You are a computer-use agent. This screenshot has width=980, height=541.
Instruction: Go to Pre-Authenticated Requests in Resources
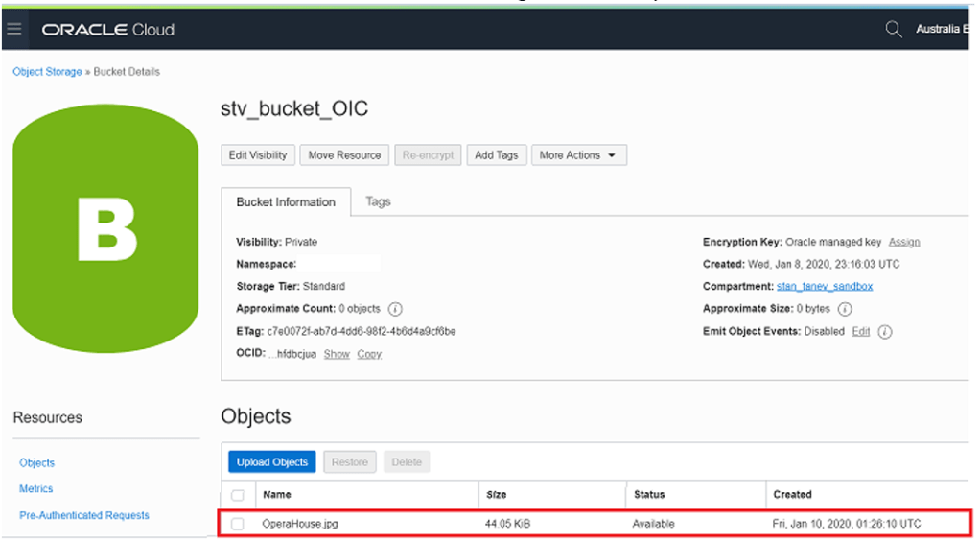[x=84, y=515]
